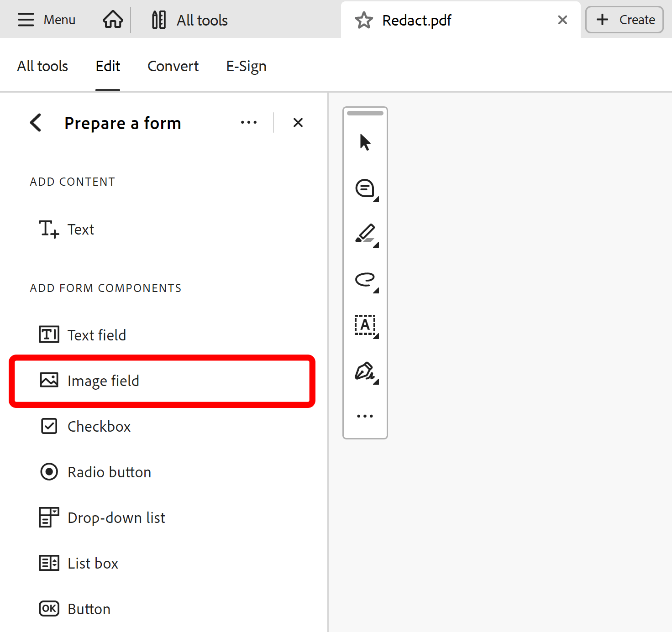Click the back chevron beside Prepare a form

click(36, 122)
